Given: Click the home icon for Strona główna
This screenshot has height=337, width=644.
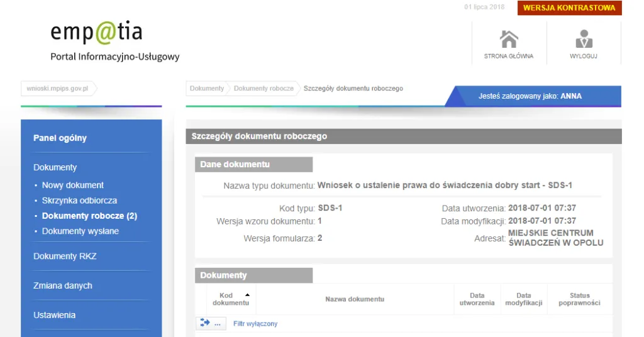Looking at the screenshot, I should click(508, 40).
